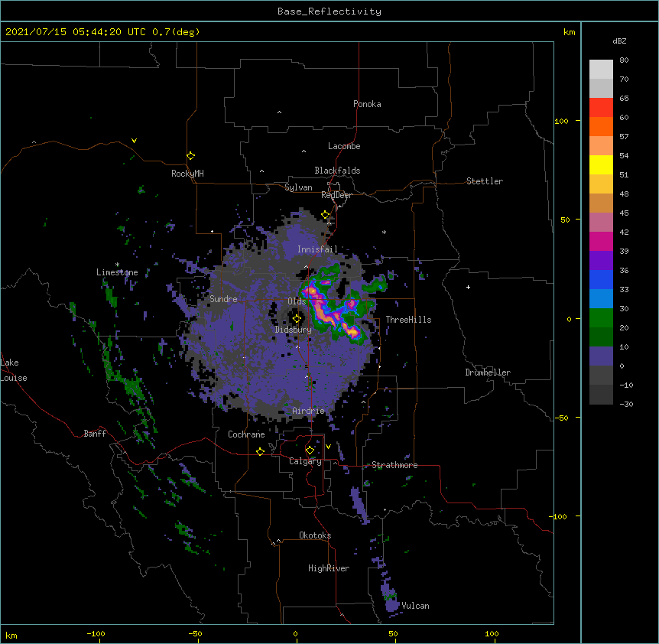
Task: Click the white asterisk marker above Limestone
Action: 117,265
